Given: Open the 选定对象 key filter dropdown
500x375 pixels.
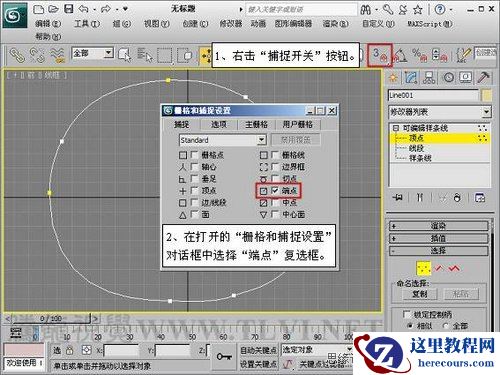Looking at the screenshot, I should tap(349, 349).
